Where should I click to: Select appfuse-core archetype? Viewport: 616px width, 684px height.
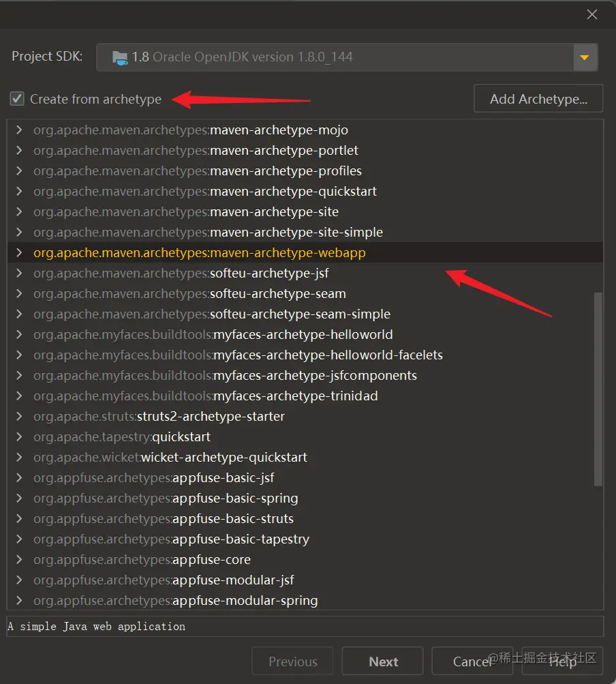(x=142, y=560)
